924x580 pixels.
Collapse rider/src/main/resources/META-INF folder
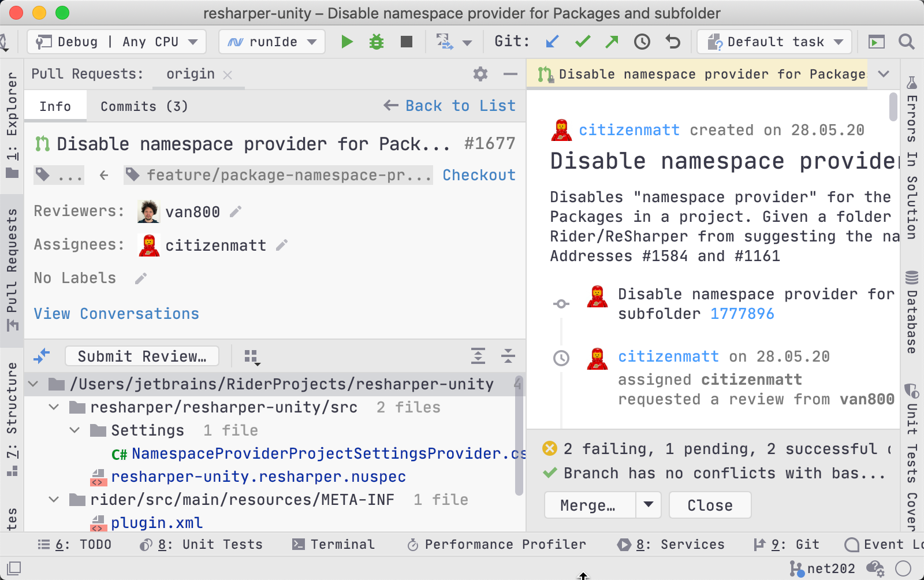(54, 500)
